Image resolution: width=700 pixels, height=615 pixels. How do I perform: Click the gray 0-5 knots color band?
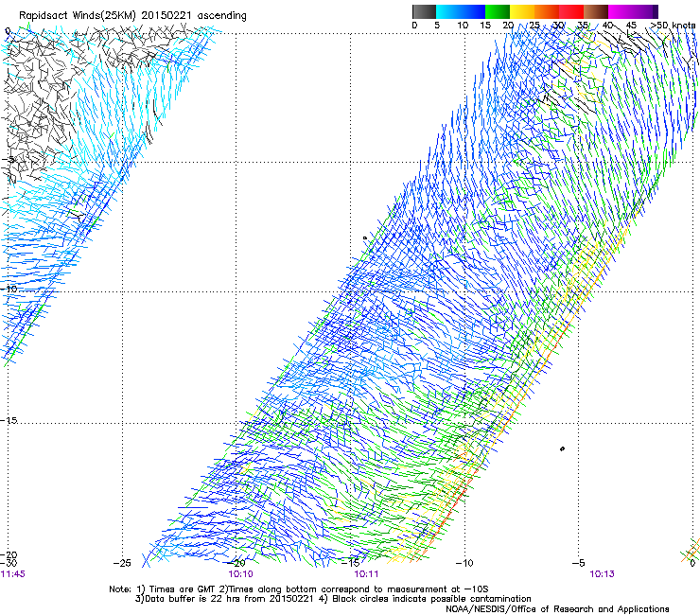tap(424, 11)
